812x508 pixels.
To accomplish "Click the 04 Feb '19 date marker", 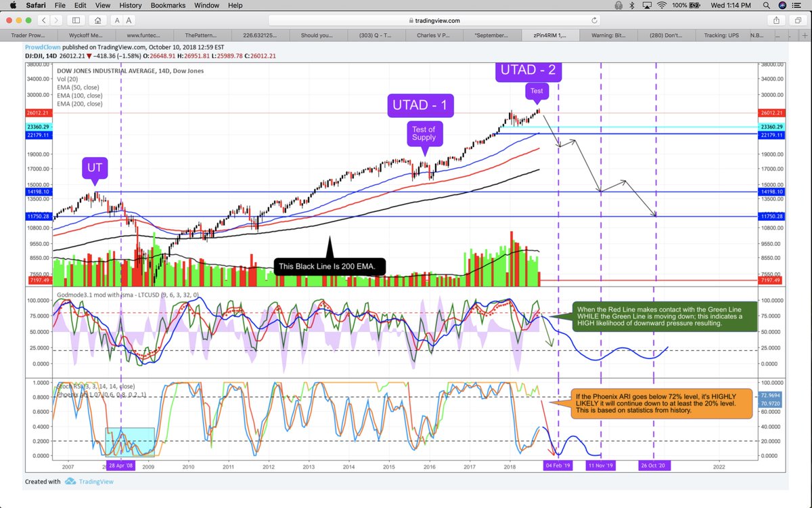I will click(558, 465).
